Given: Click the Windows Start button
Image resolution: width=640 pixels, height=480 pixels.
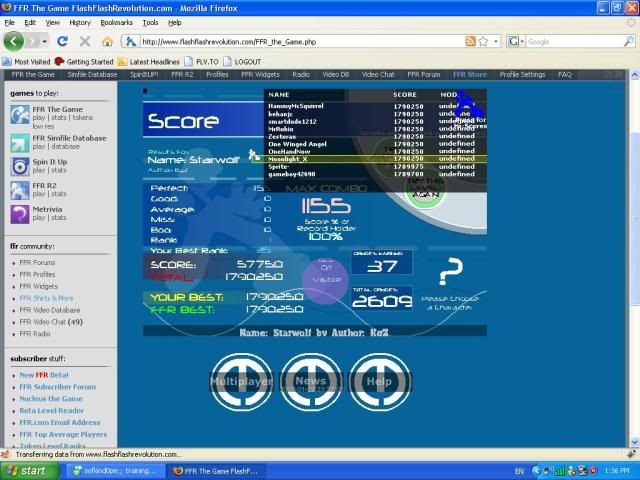Looking at the screenshot, I should coord(27,470).
